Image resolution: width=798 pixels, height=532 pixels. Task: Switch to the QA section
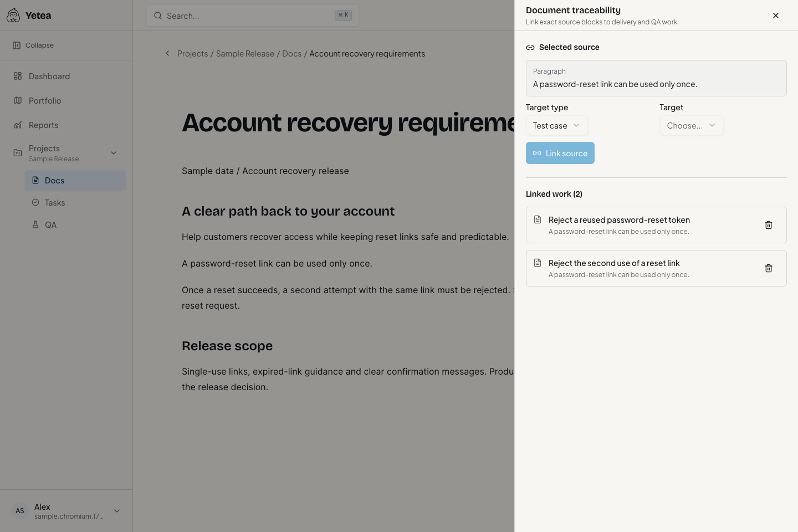click(x=75, y=225)
